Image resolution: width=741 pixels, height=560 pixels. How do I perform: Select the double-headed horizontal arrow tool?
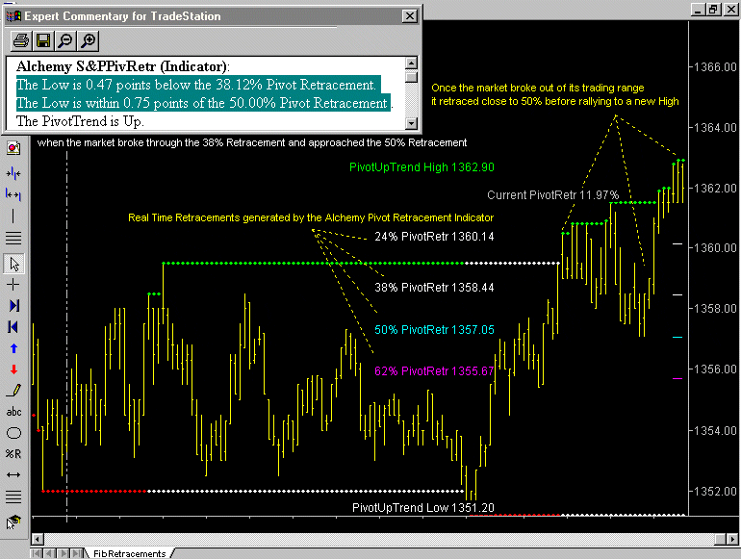tap(13, 475)
